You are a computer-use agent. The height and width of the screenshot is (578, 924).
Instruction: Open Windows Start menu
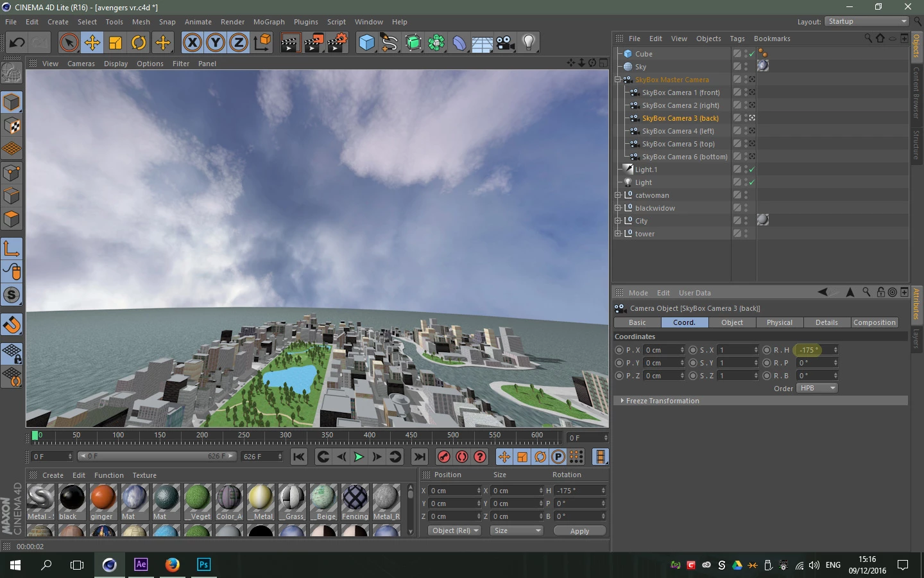tap(15, 565)
